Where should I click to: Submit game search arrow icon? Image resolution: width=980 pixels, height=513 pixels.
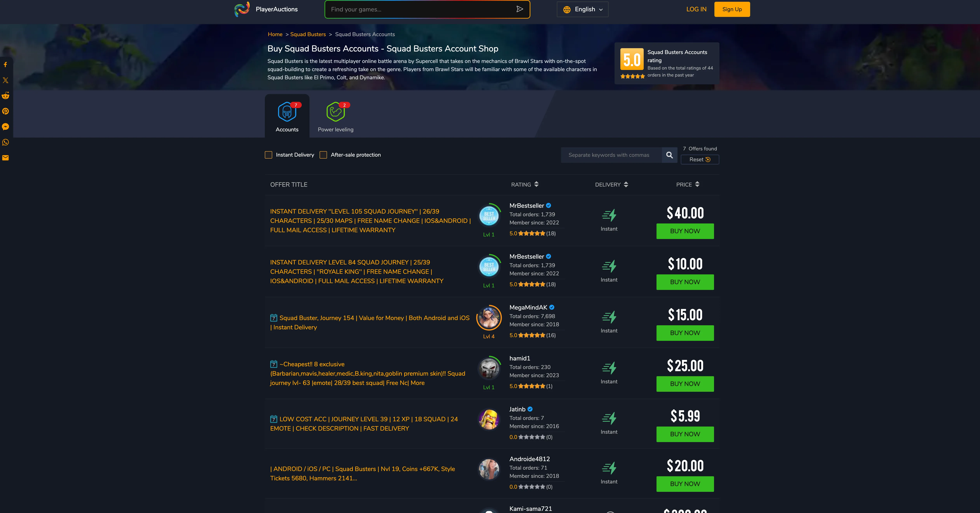(x=520, y=9)
